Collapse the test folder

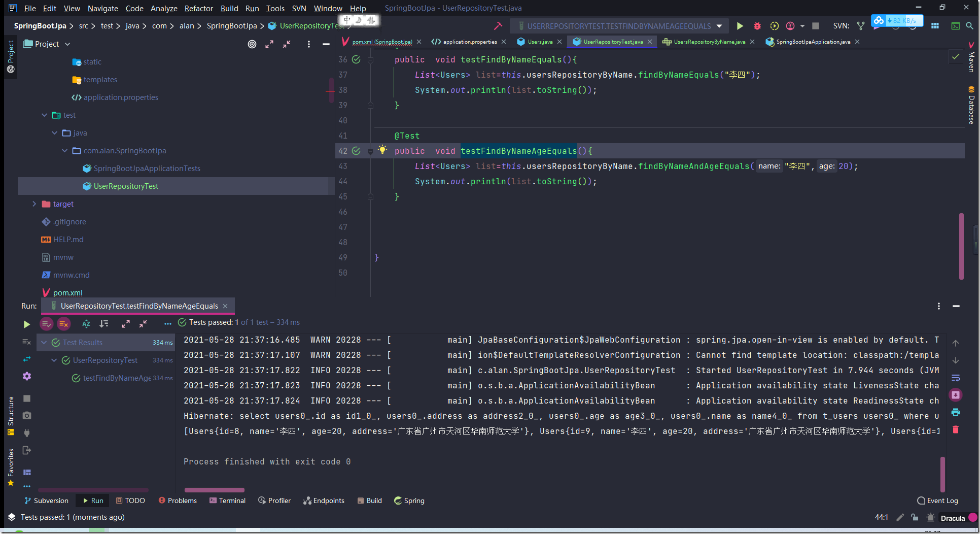click(x=44, y=115)
